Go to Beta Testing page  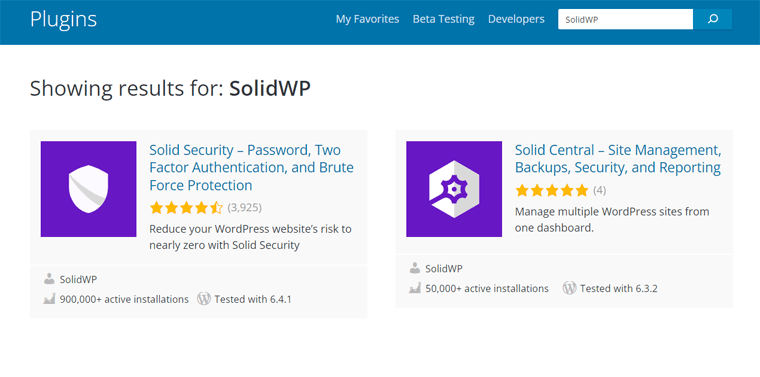[x=443, y=19]
